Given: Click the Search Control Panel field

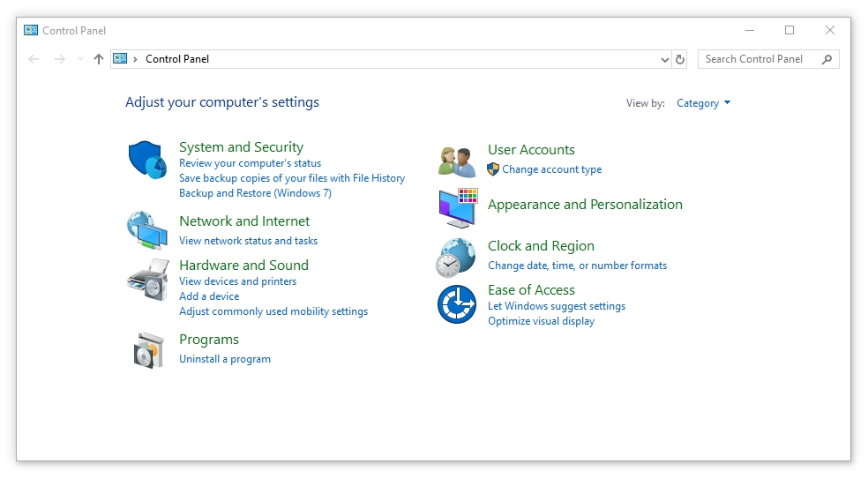Looking at the screenshot, I should [x=768, y=59].
